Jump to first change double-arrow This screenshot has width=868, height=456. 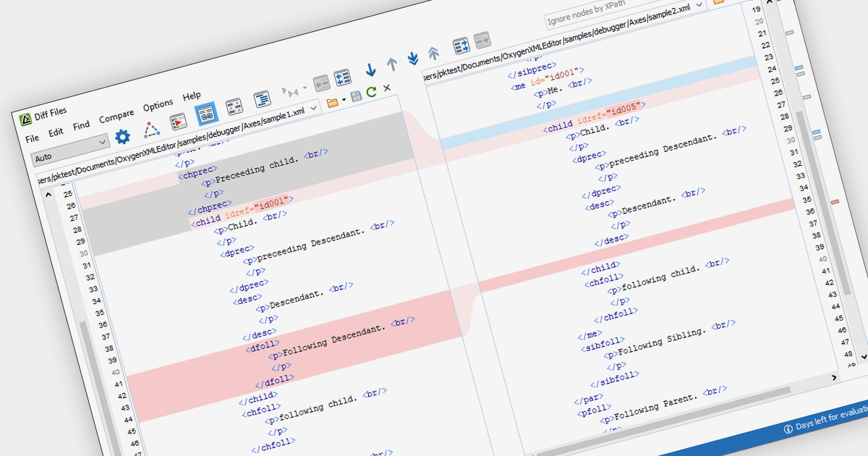(433, 54)
